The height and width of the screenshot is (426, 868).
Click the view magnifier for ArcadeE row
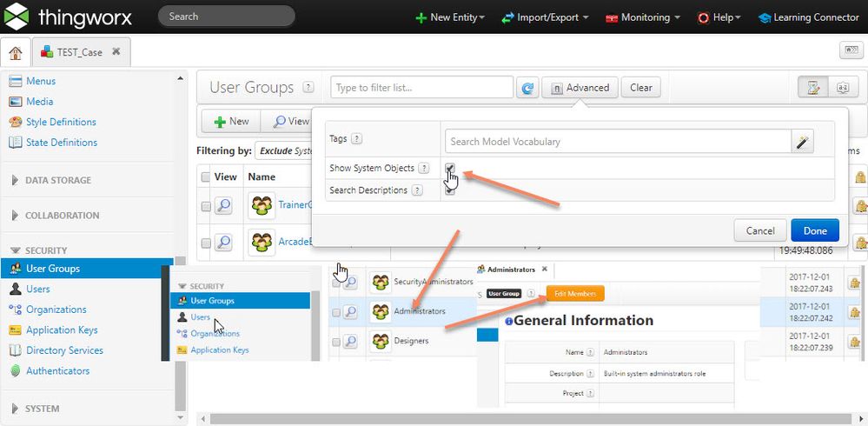coord(223,242)
